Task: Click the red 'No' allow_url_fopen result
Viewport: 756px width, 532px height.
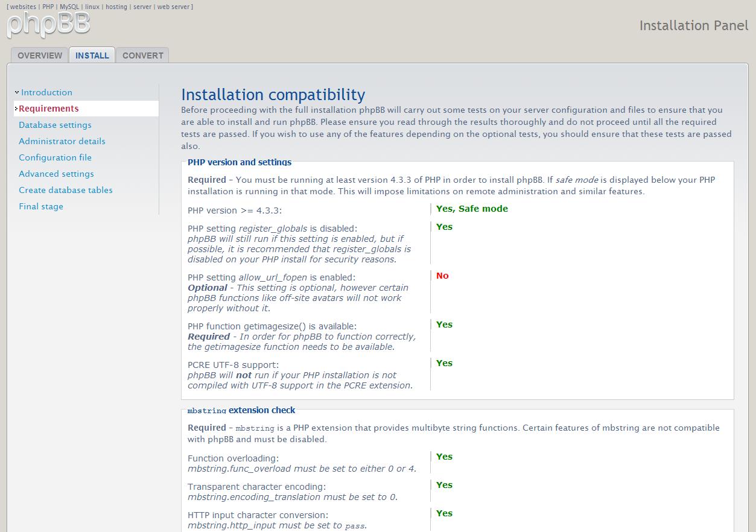Action: coord(442,276)
